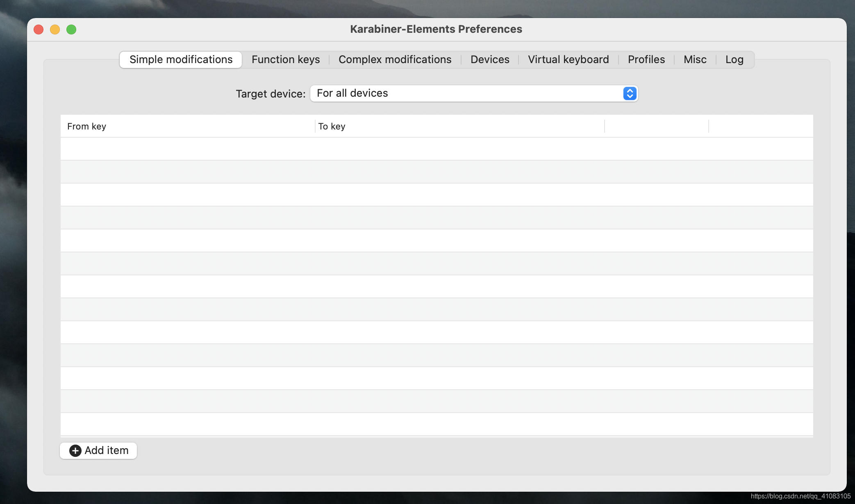Open the Virtual keyboard tab
The image size is (855, 504).
[x=568, y=60]
